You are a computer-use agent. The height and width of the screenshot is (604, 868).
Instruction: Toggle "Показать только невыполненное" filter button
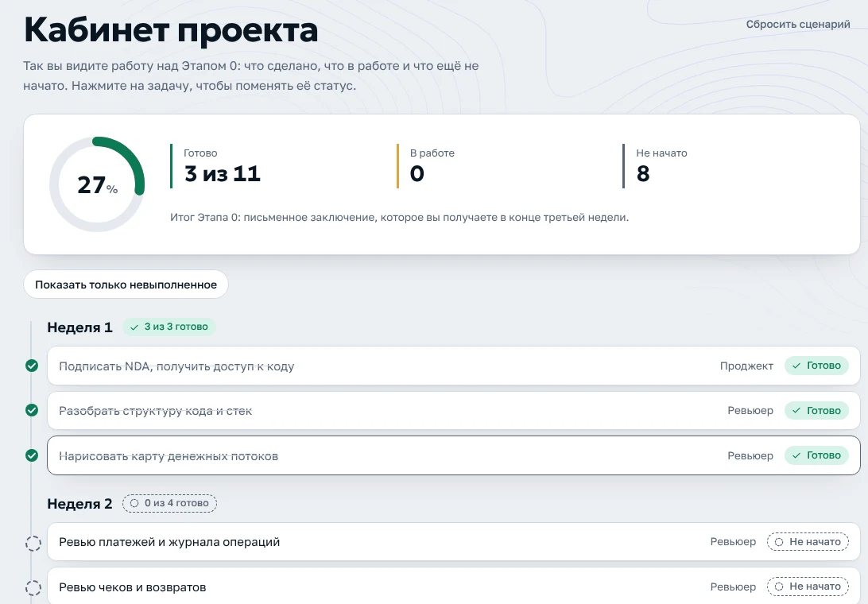click(126, 285)
